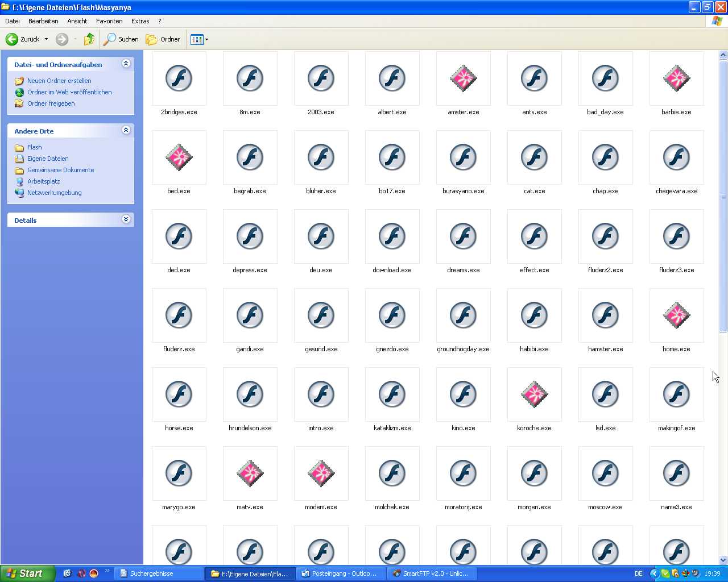Open the Favoriten menu
The width and height of the screenshot is (728, 582).
click(x=109, y=21)
